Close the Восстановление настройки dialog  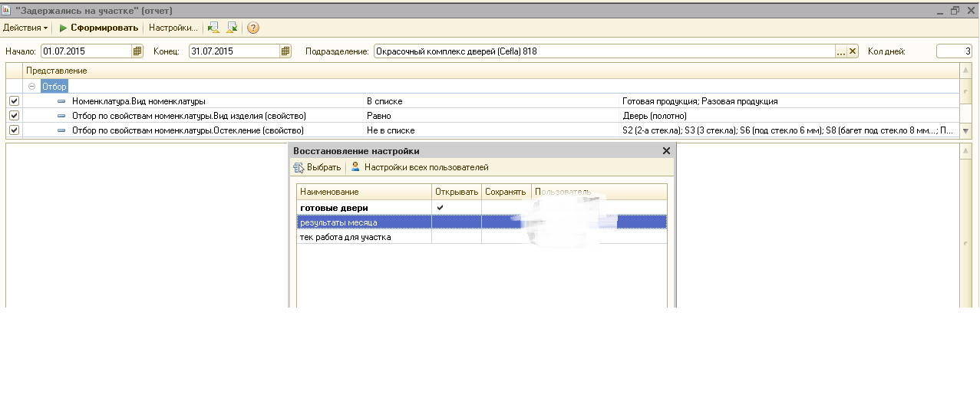[666, 151]
